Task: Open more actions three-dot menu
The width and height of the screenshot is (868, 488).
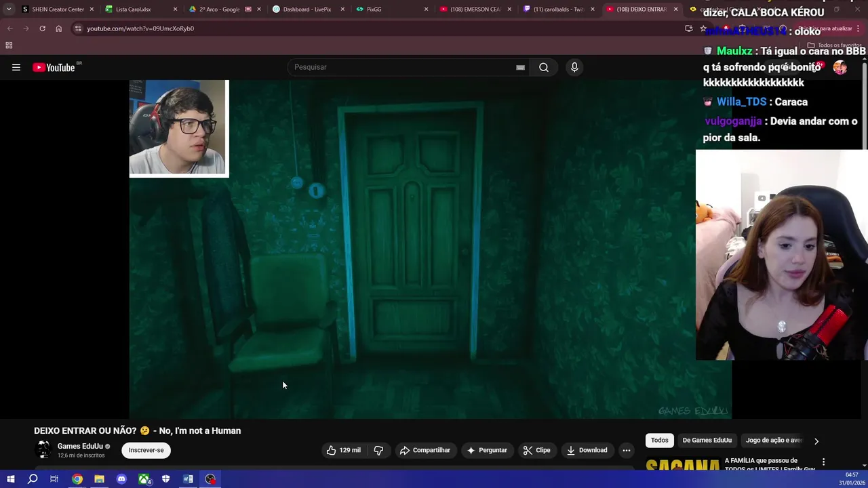Action: (627, 450)
